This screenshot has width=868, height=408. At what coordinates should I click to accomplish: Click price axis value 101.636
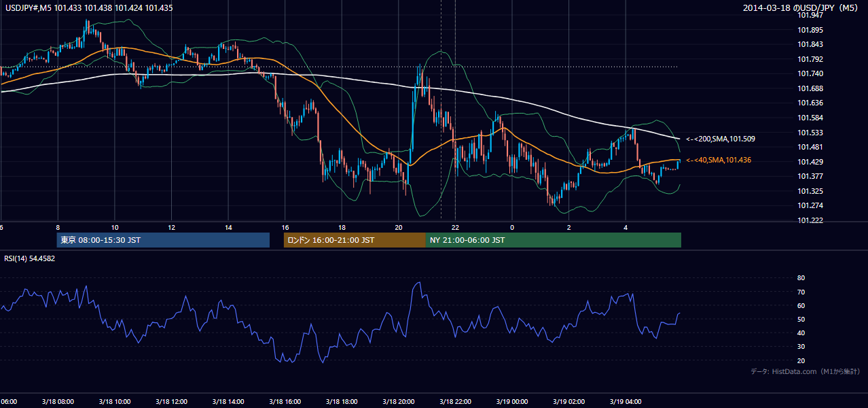coord(810,103)
